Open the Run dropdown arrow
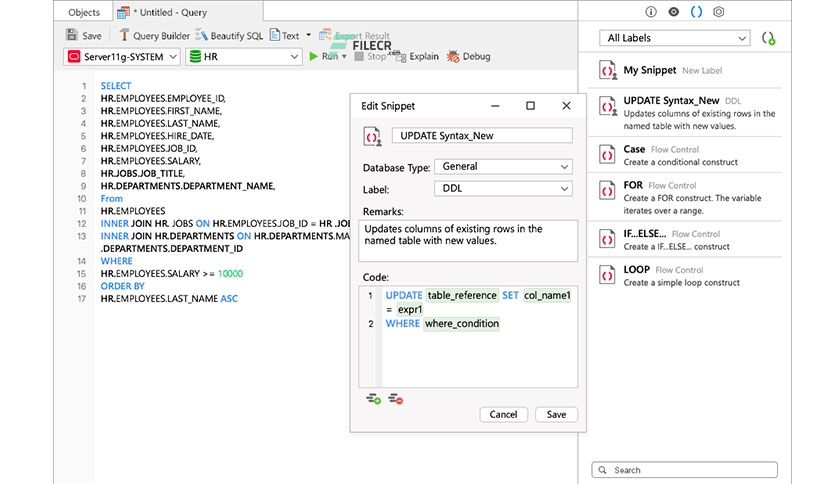Screen dimensions: 836x484 pyautogui.click(x=344, y=57)
